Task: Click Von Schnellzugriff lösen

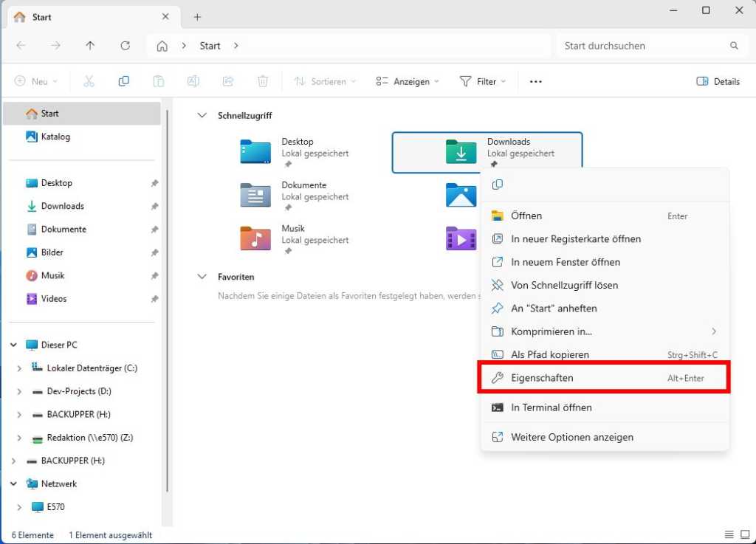Action: tap(566, 285)
